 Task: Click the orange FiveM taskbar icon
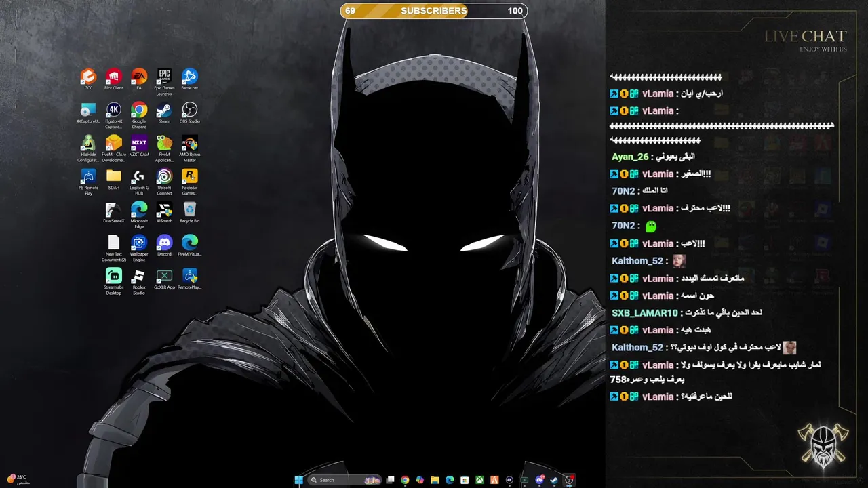point(494,480)
